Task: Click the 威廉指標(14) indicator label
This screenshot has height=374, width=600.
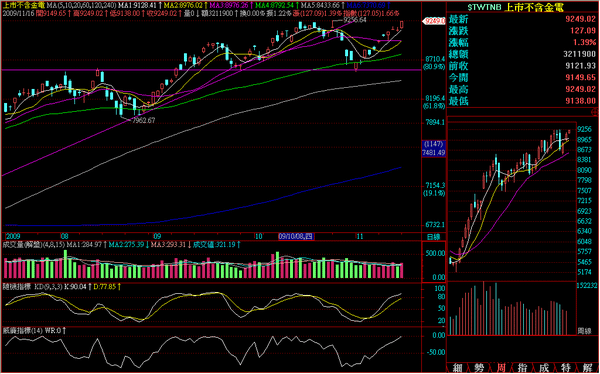Action: tap(23, 330)
